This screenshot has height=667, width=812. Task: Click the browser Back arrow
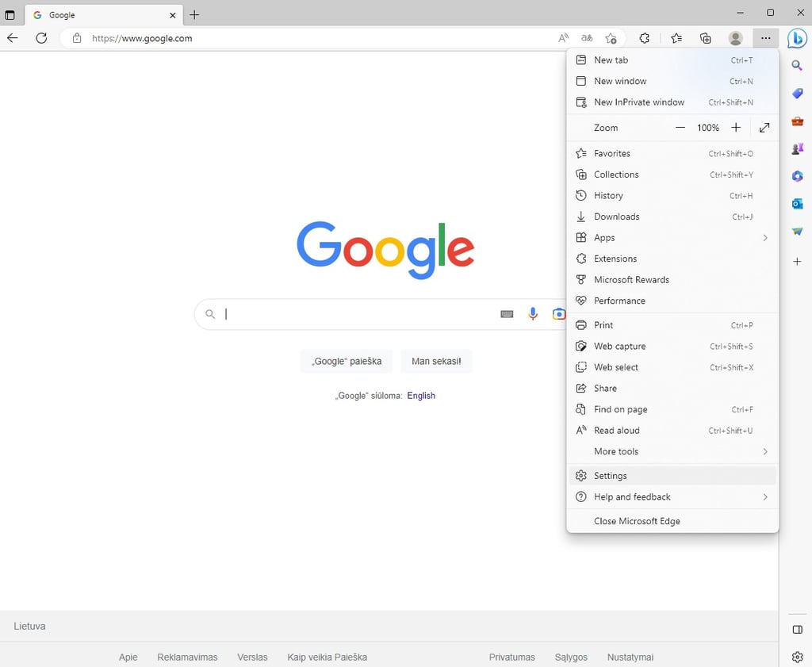(x=13, y=38)
